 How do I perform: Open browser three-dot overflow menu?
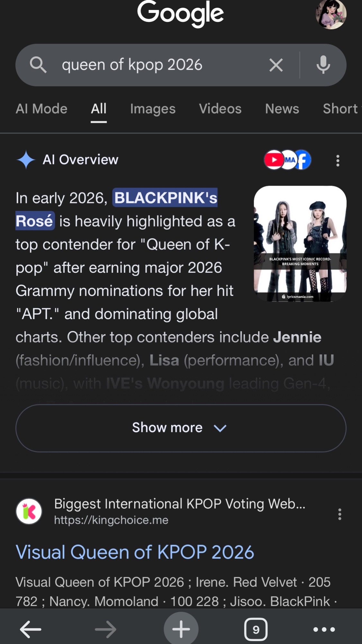coord(324,630)
